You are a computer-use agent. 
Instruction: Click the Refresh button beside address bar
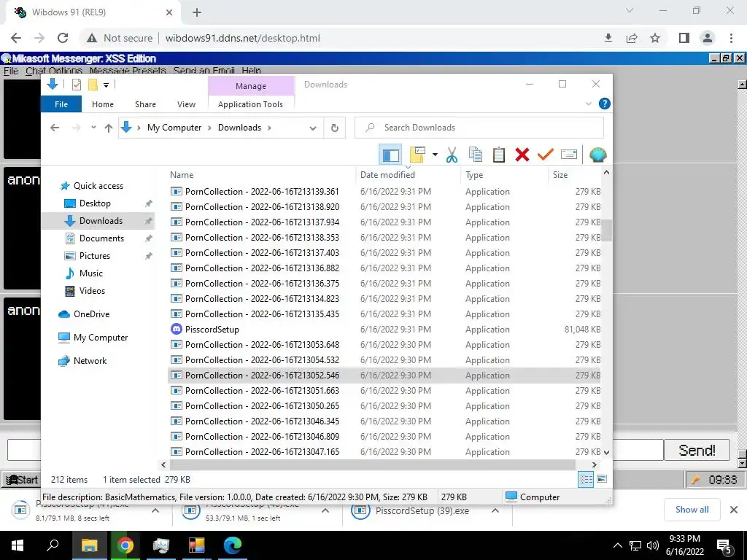point(334,128)
